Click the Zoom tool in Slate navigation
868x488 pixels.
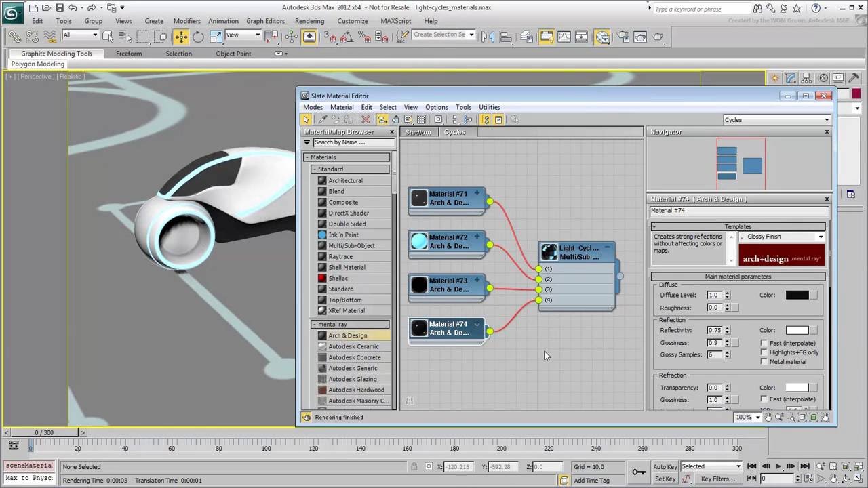coord(779,417)
